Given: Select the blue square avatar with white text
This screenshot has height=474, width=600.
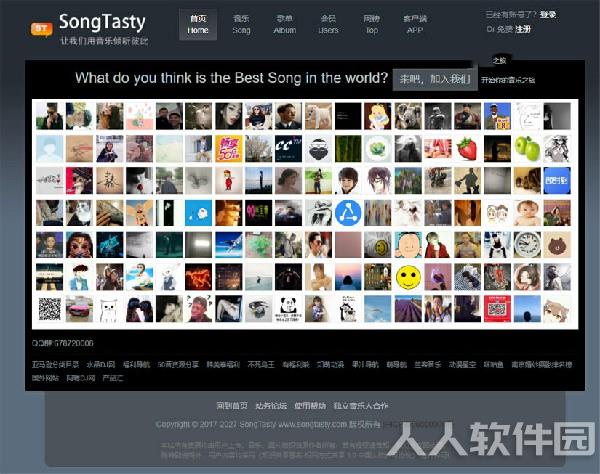Looking at the screenshot, I should pos(557,181).
